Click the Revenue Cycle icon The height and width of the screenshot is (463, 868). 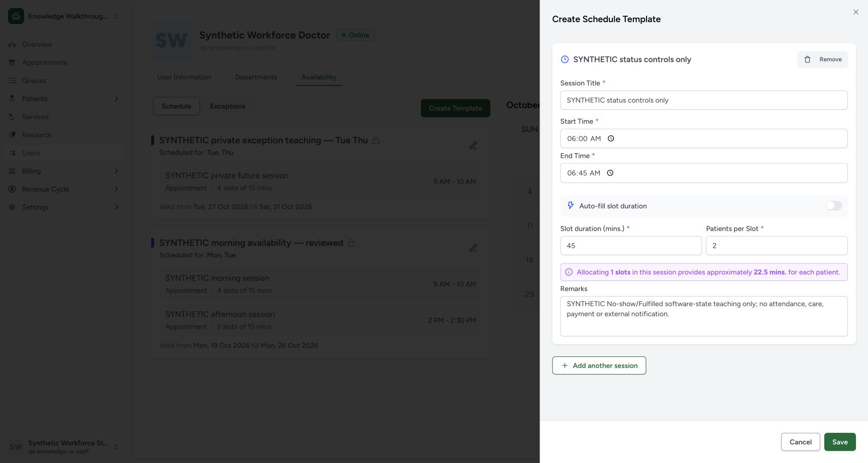pyautogui.click(x=12, y=189)
